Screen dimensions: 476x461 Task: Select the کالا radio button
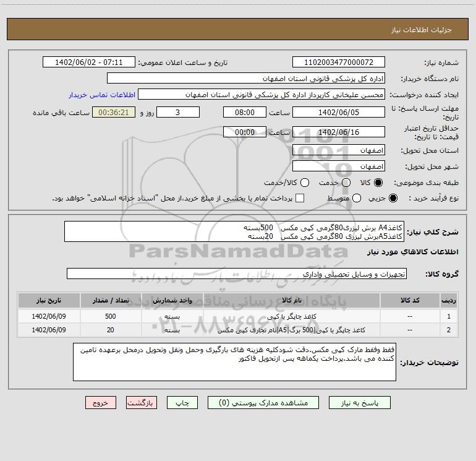tap(378, 183)
